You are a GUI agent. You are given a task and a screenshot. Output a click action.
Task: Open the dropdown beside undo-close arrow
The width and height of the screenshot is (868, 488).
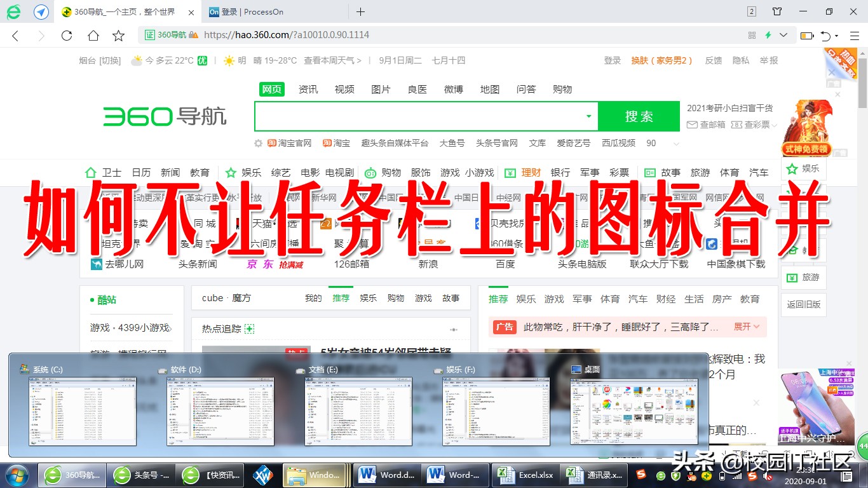point(837,36)
